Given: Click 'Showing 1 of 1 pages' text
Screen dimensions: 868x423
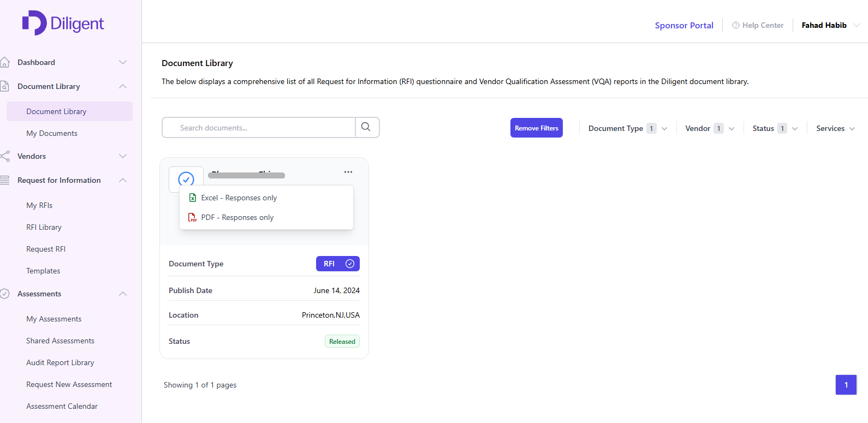Looking at the screenshot, I should pos(200,385).
